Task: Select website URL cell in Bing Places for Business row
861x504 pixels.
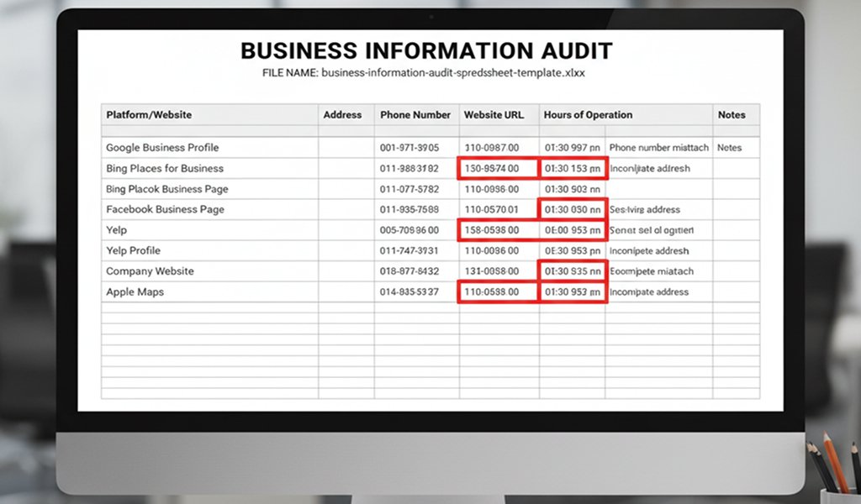Action: (499, 168)
